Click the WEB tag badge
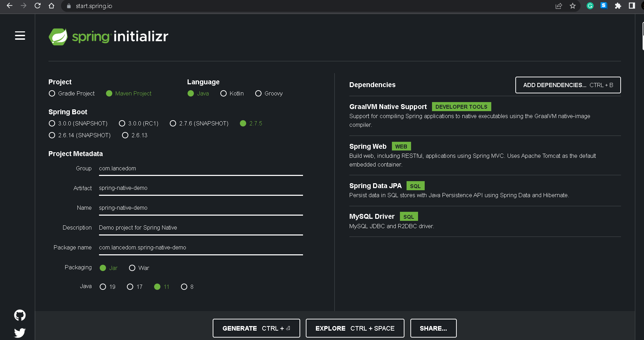The width and height of the screenshot is (644, 340). click(x=401, y=146)
